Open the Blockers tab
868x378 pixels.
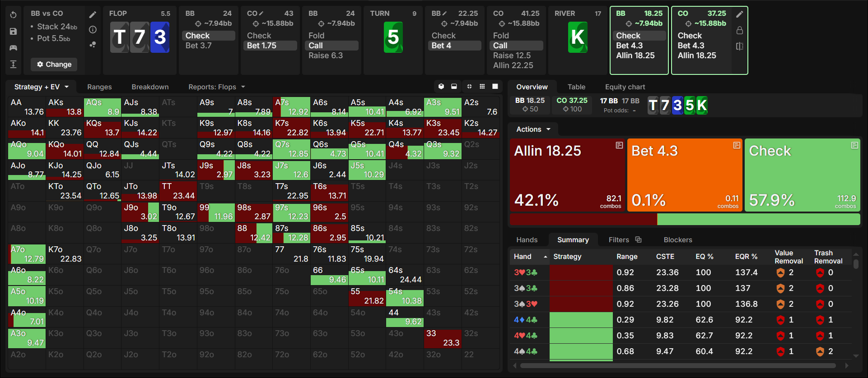[677, 240]
